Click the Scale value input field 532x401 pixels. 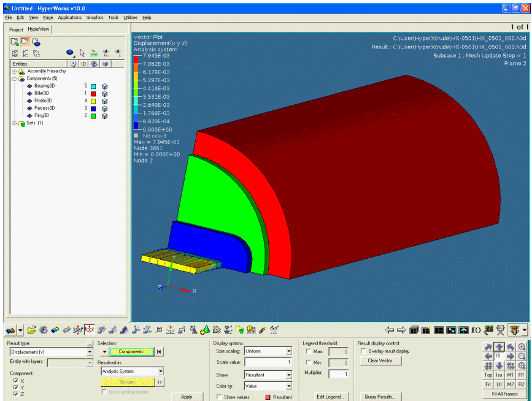tap(268, 362)
